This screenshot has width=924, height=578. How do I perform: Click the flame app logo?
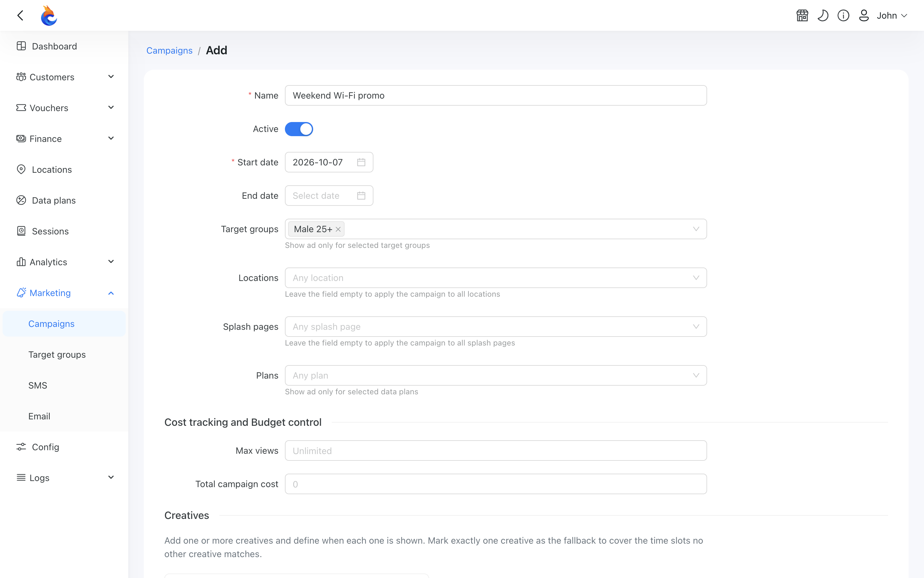(x=49, y=15)
